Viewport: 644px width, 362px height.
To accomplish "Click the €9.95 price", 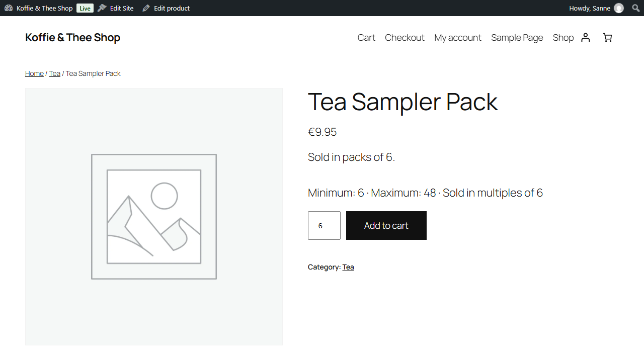I will click(322, 132).
